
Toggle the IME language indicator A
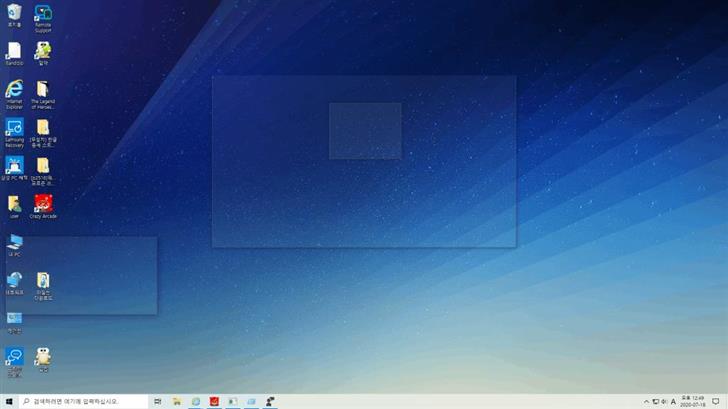(673, 402)
